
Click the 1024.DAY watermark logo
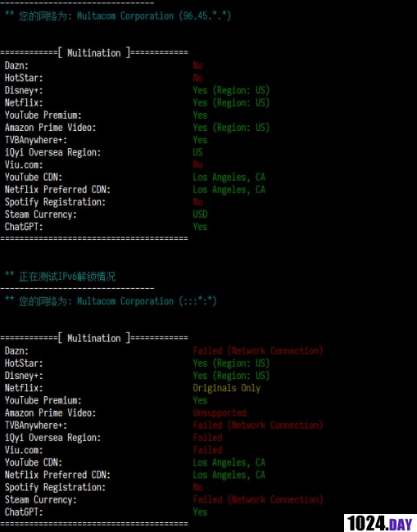pos(380,523)
